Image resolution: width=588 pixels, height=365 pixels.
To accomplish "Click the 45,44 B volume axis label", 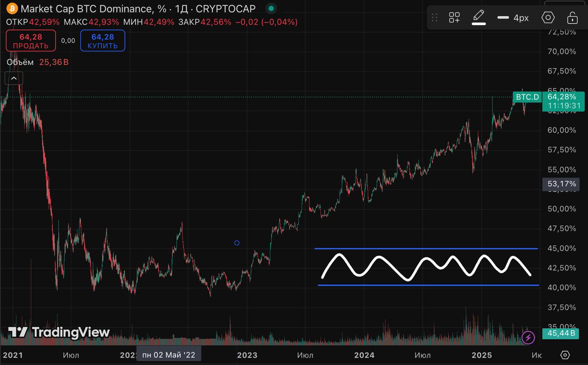I will (562, 333).
